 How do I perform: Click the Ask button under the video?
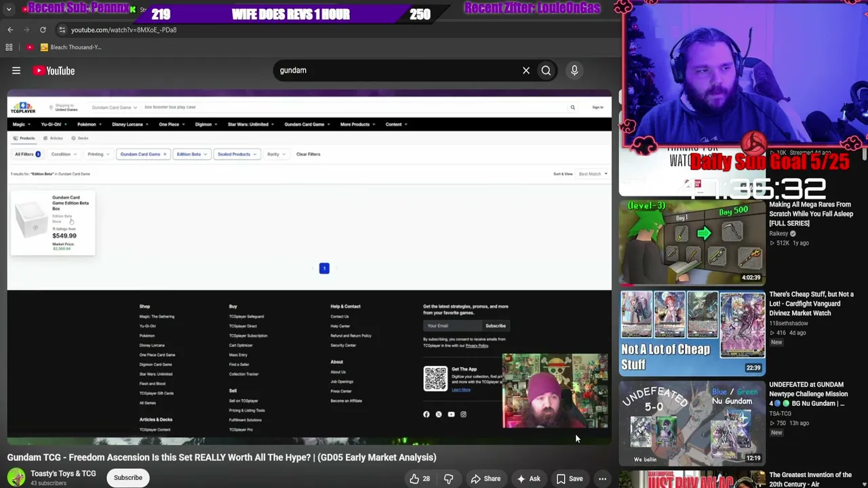tap(528, 479)
